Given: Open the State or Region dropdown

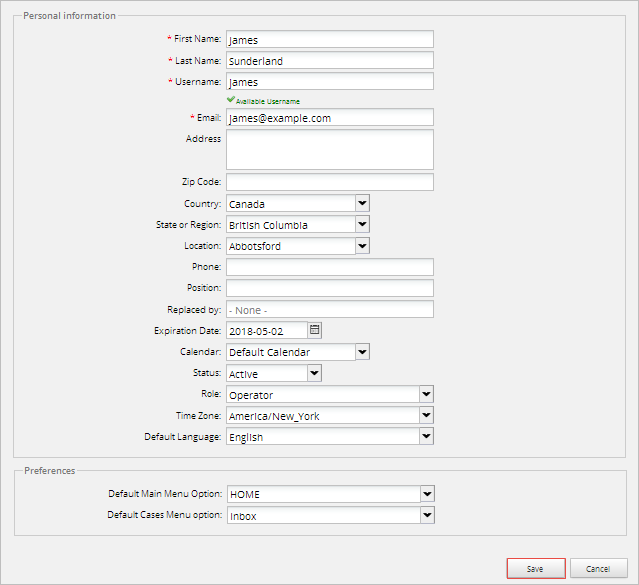Looking at the screenshot, I should point(361,224).
